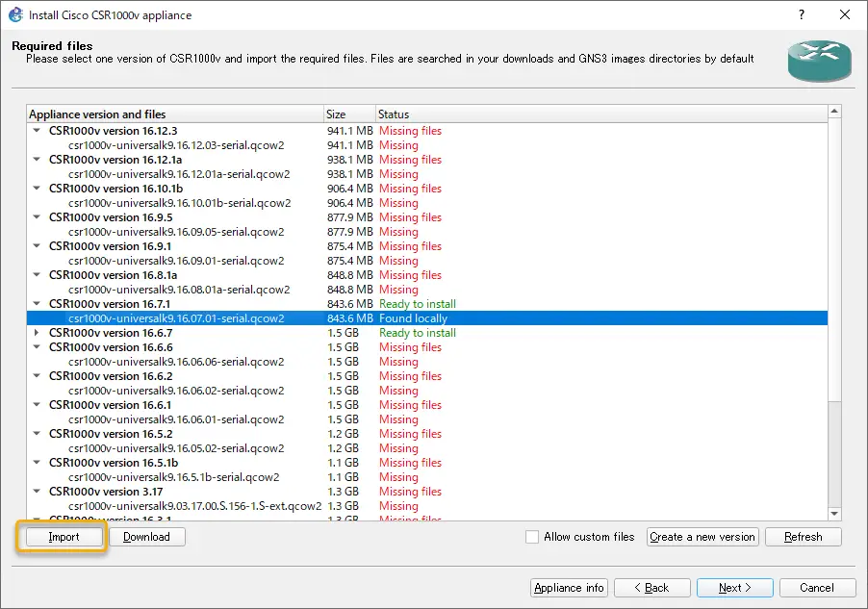Select csr1000v-universalk9.16.12.03-serial.qcow2 file
This screenshot has height=609, width=868.
[x=427, y=145]
